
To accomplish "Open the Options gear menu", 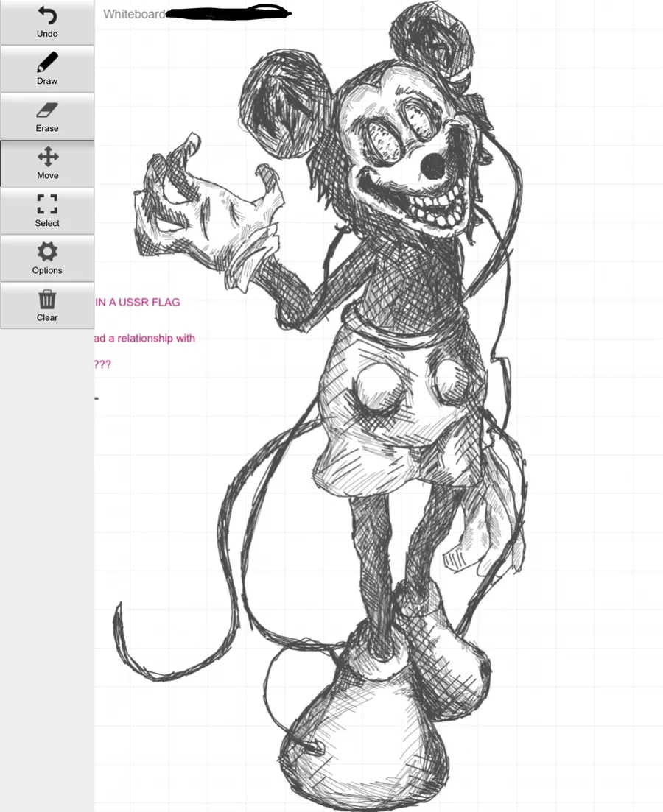I will tap(47, 259).
